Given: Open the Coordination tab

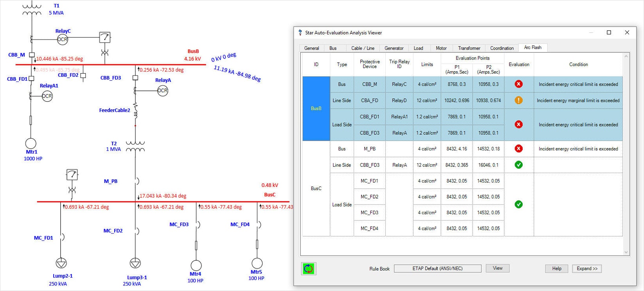Looking at the screenshot, I should coord(502,48).
